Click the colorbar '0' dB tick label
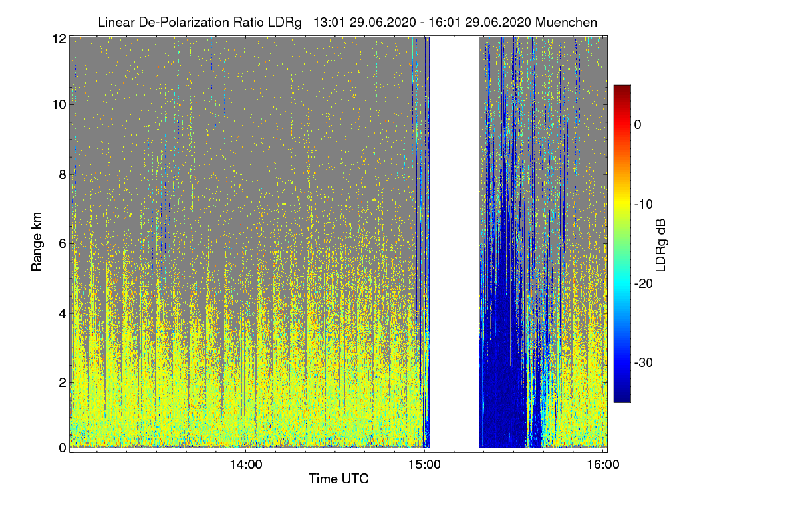Image resolution: width=798 pixels, height=532 pixels. point(638,124)
